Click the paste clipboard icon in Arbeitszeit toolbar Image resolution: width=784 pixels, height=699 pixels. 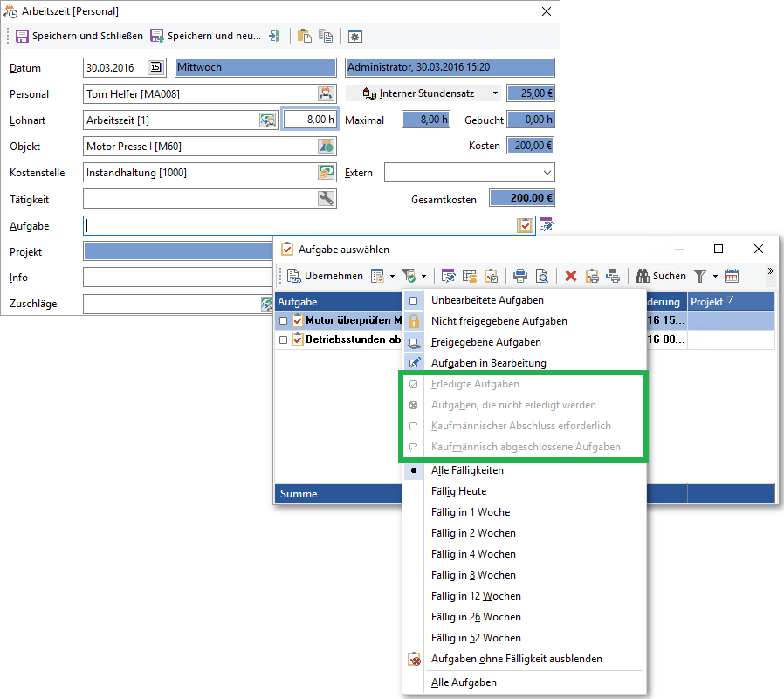click(304, 36)
